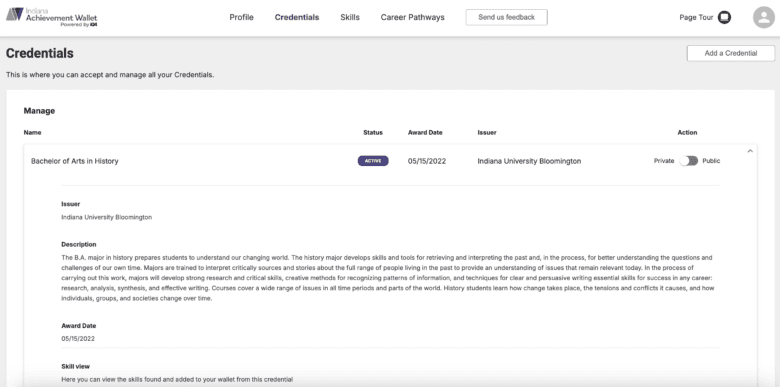Select the Credentials tab
Image resolution: width=780 pixels, height=387 pixels.
tap(297, 17)
